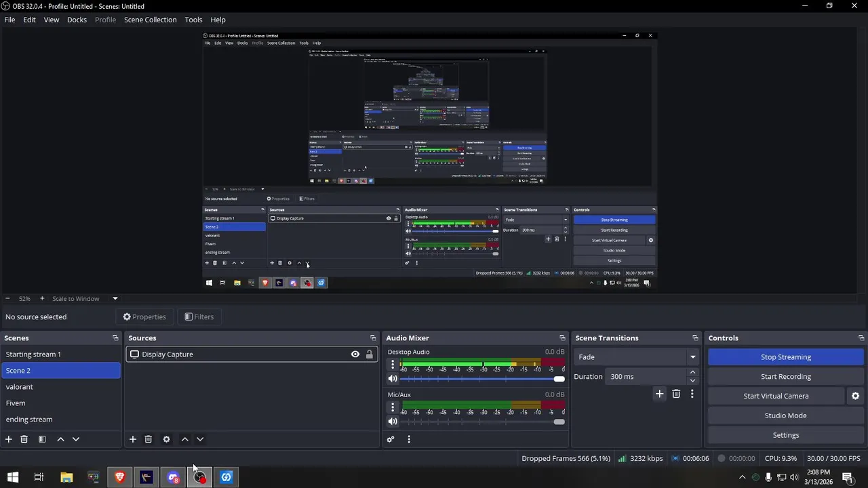Decrease transition duration with down stepper
This screenshot has height=488, width=868.
coord(692,380)
